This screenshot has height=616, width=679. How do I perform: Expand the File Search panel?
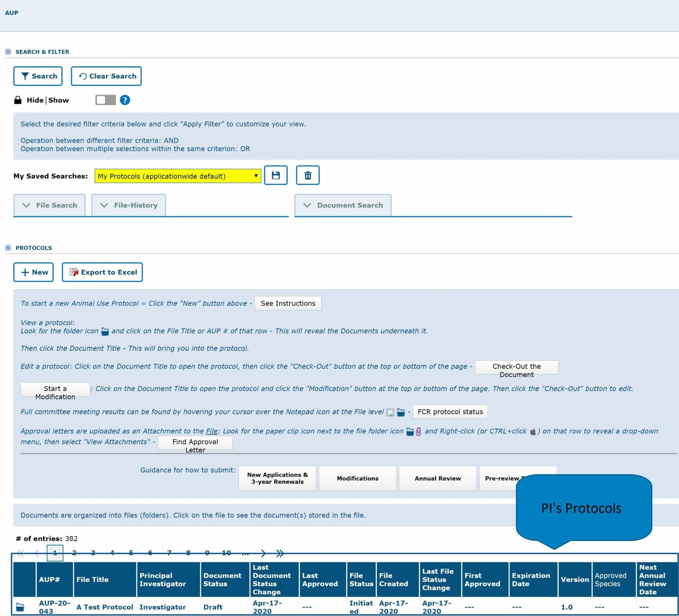click(x=49, y=205)
